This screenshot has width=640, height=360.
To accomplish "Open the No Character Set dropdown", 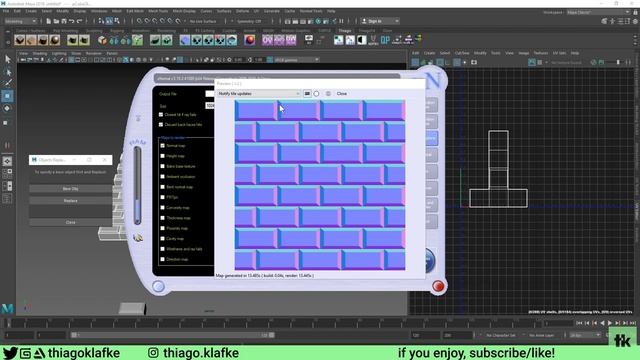I will point(501,335).
